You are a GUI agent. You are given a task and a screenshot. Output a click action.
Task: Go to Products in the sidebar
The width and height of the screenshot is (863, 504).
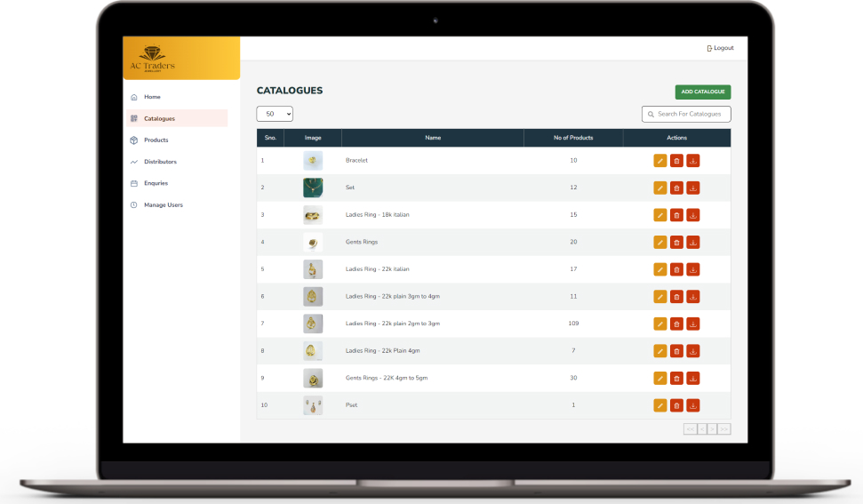[x=156, y=140]
